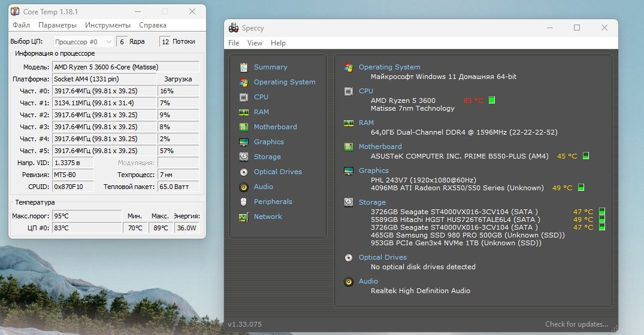This screenshot has width=644, height=335.
Task: Open the Help menu in Speccy
Action: 278,43
